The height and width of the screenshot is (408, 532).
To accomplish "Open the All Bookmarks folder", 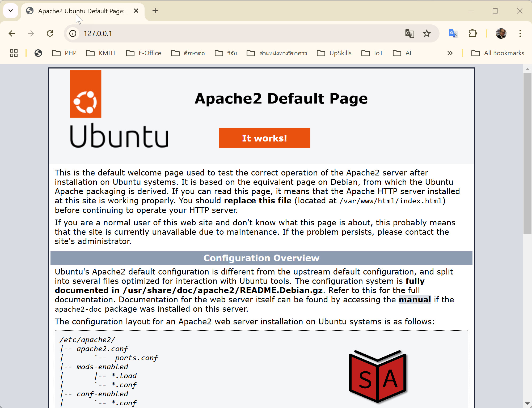I will coord(498,53).
